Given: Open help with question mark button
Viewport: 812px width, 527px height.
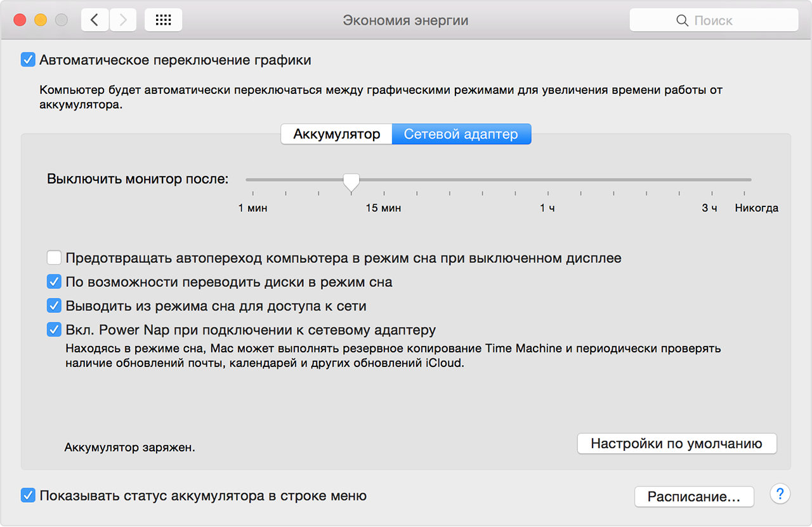Looking at the screenshot, I should pyautogui.click(x=780, y=493).
